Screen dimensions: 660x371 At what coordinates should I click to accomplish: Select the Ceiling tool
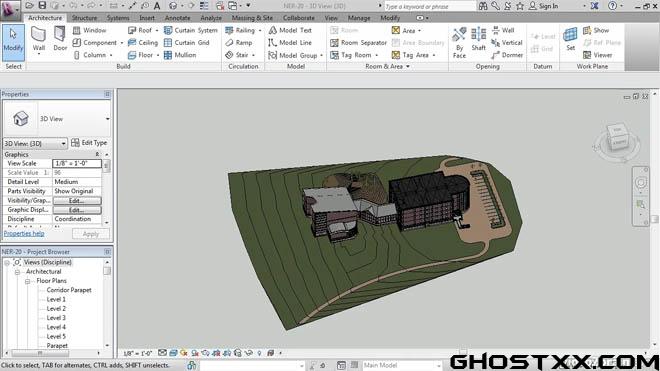point(143,43)
